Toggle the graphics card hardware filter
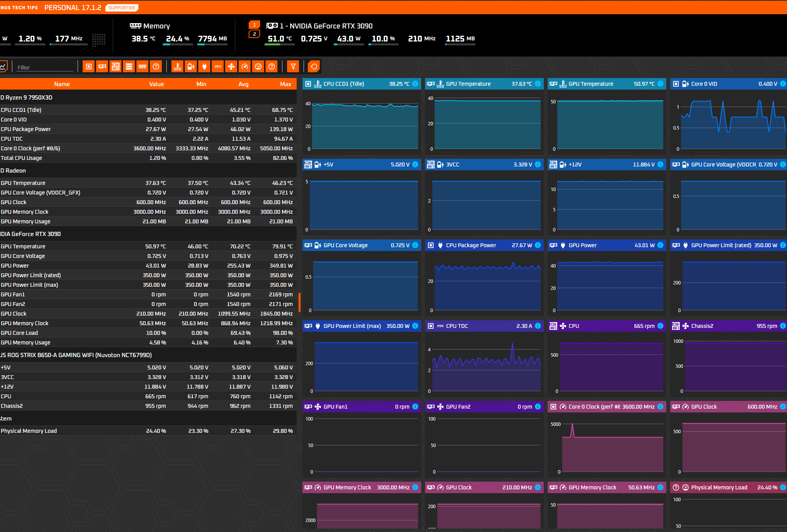The width and height of the screenshot is (787, 532). (102, 66)
